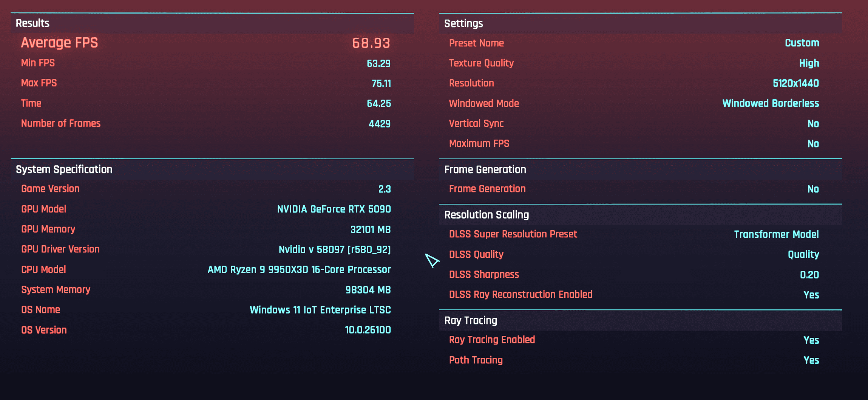Image resolution: width=868 pixels, height=400 pixels.
Task: Click the Preset Name Custom value
Action: [x=802, y=43]
